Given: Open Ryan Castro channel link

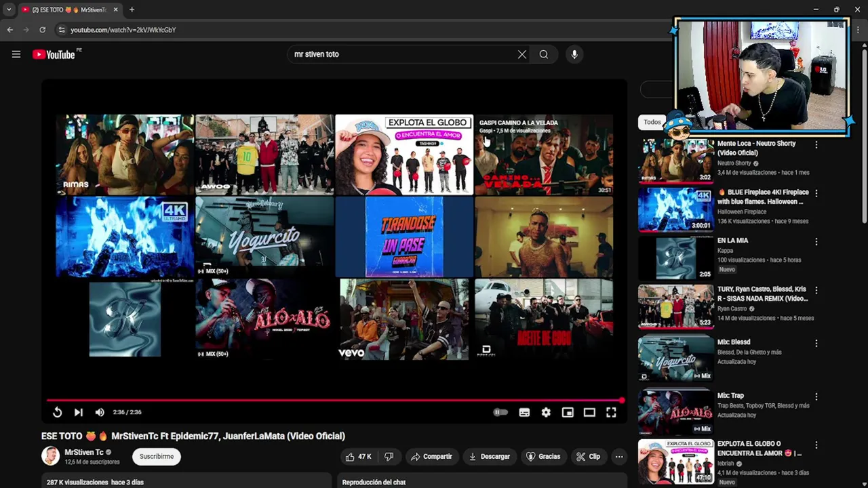Looking at the screenshot, I should tap(732, 309).
